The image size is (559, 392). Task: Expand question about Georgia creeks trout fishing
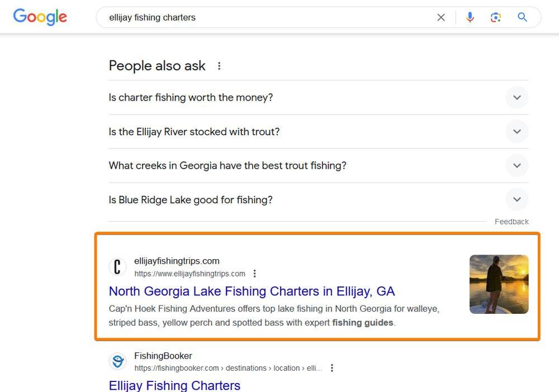tap(517, 166)
